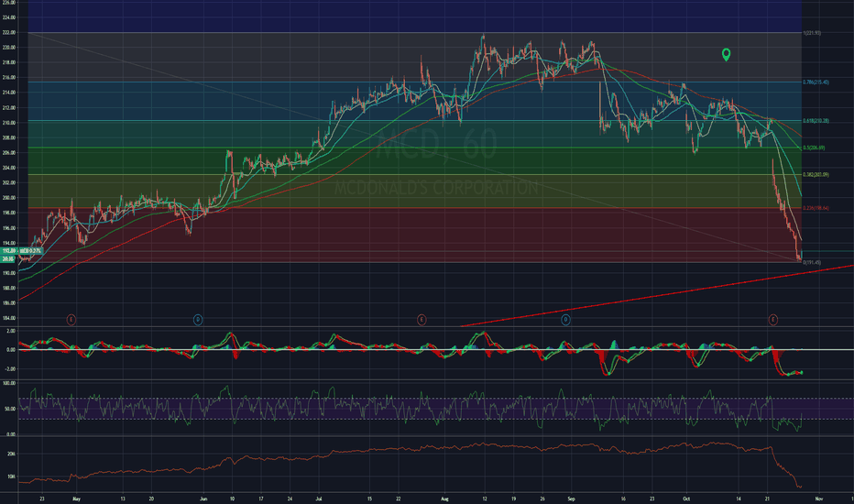Image resolution: width=854 pixels, height=504 pixels.
Task: Open the dividend D marker near Jun
Action: pyautogui.click(x=198, y=320)
